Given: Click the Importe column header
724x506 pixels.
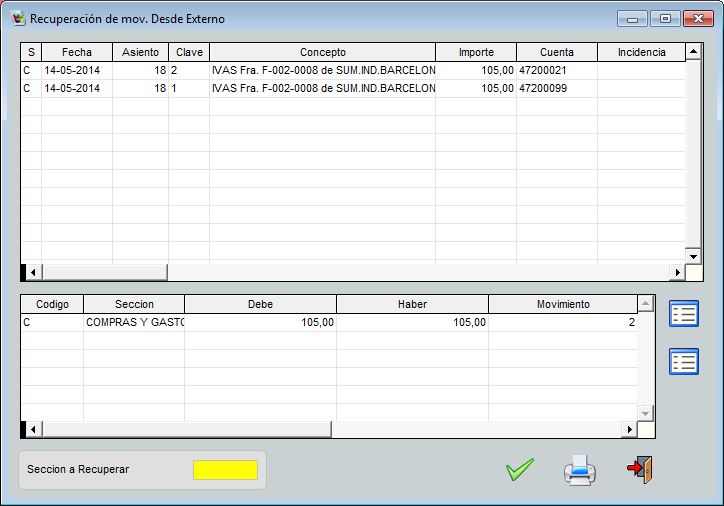Looking at the screenshot, I should (x=475, y=52).
